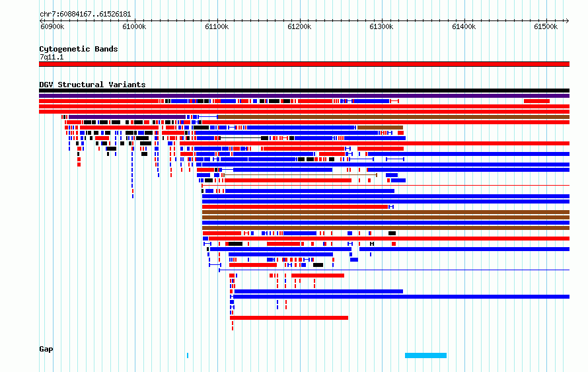Viewport: 588px width, 372px height.
Task: Select the bottom-most long red variant bar
Action: pos(289,318)
